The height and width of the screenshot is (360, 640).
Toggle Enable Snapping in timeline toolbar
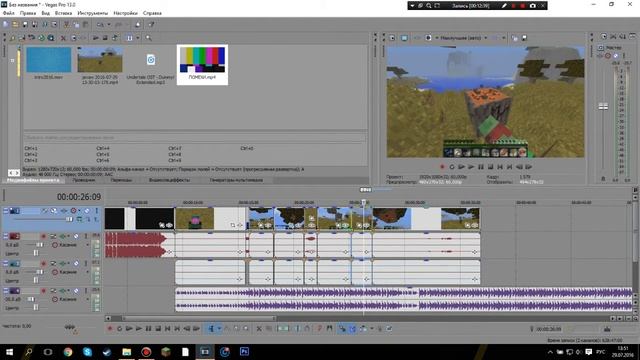pyautogui.click(x=342, y=329)
